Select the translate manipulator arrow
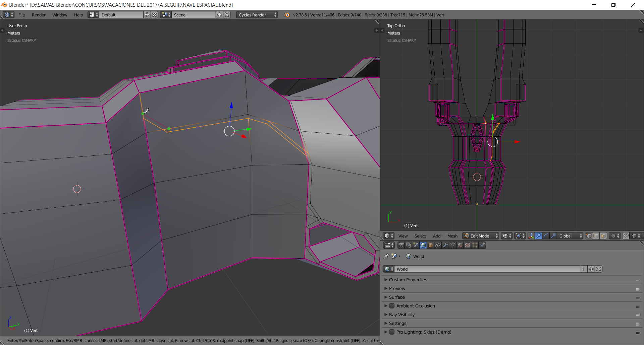644x345 pixels. (539, 236)
